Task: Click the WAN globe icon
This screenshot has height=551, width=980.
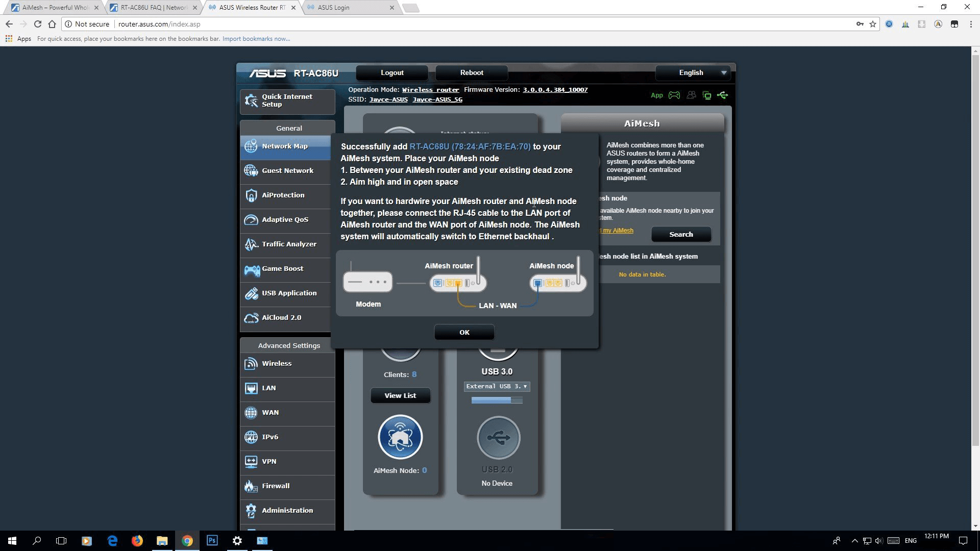Action: pos(251,413)
